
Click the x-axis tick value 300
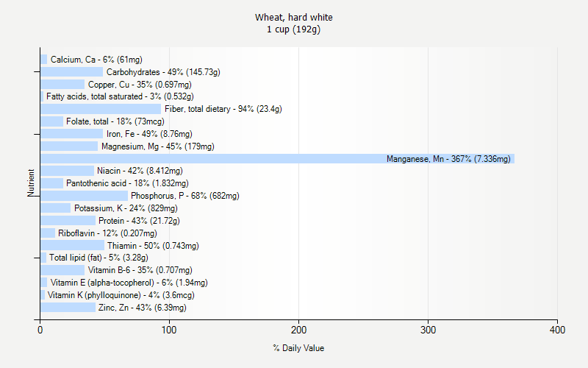[428, 330]
